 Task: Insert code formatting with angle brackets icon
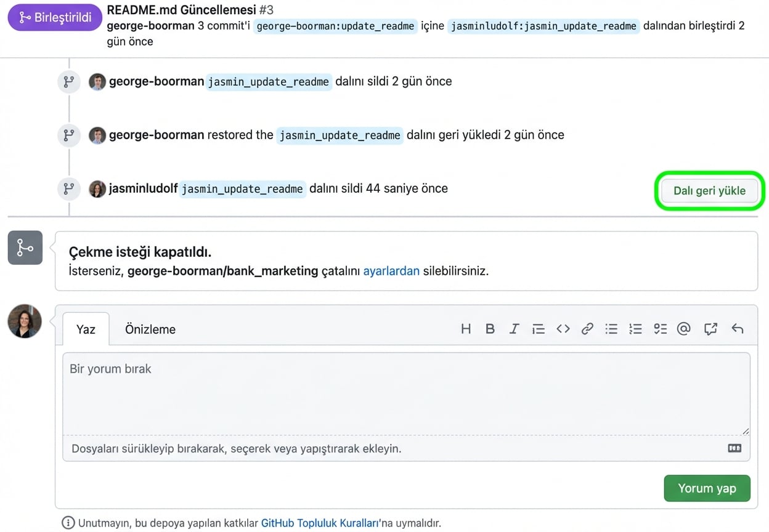(563, 329)
